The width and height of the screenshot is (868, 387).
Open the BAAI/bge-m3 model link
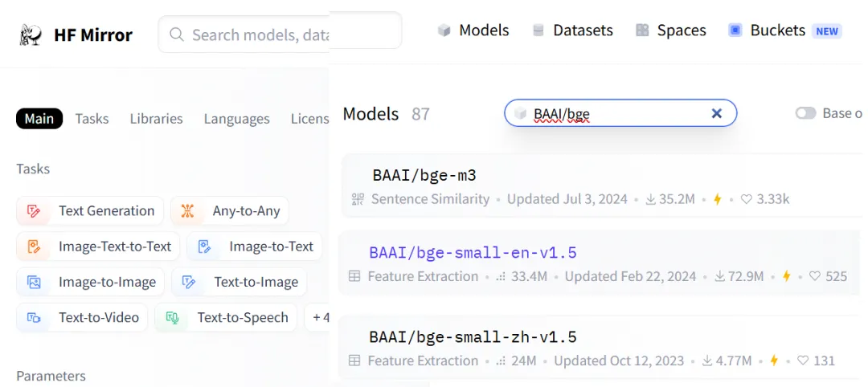424,176
